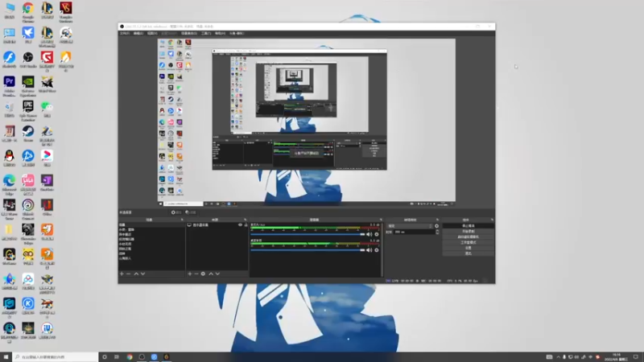The image size is (644, 362).
Task: Click the audio mixer vertical scrollbar
Action: pyautogui.click(x=382, y=250)
